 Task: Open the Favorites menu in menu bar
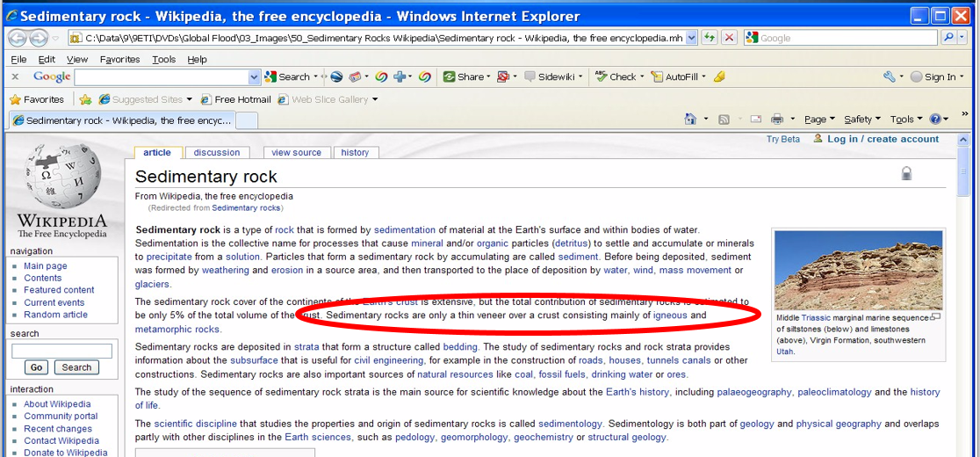[120, 60]
